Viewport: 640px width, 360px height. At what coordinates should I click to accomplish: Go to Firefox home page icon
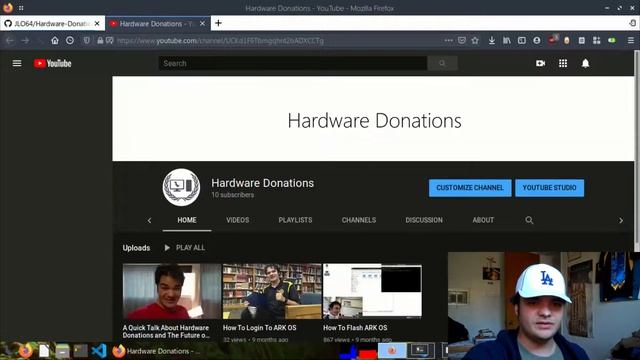[55, 40]
